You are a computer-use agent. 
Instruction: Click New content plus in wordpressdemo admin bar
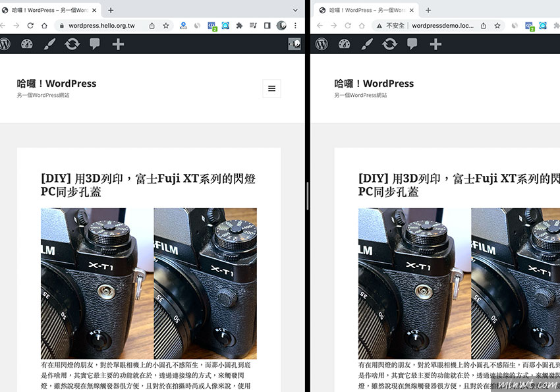(435, 44)
